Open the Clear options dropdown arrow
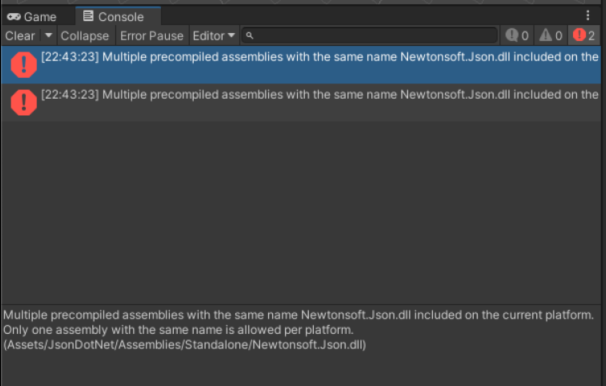Screen dimensions: 606x386 coord(49,36)
